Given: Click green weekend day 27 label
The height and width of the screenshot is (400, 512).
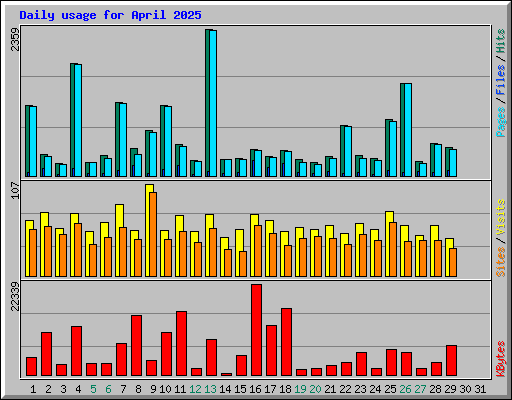Looking at the screenshot, I should point(420,389).
